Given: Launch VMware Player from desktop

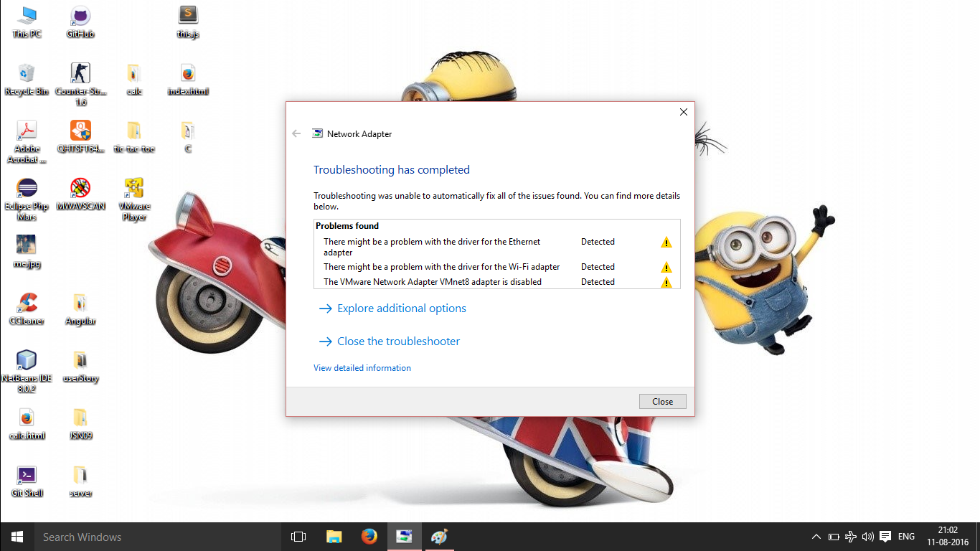Looking at the screenshot, I should pyautogui.click(x=134, y=199).
